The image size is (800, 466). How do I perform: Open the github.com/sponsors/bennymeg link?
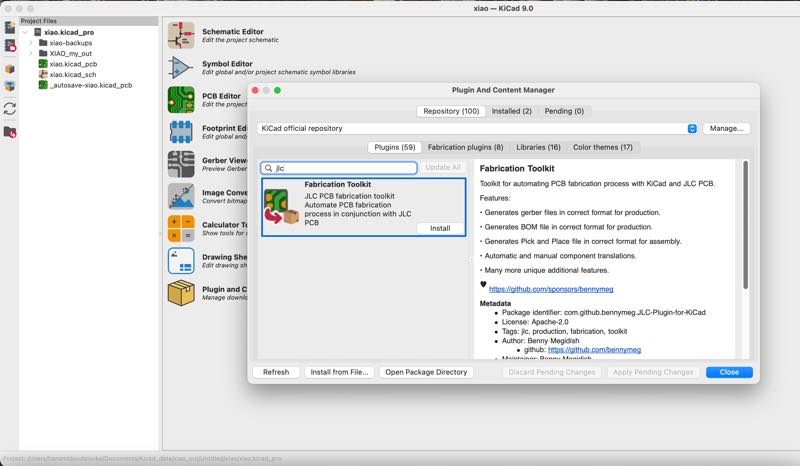coord(551,289)
